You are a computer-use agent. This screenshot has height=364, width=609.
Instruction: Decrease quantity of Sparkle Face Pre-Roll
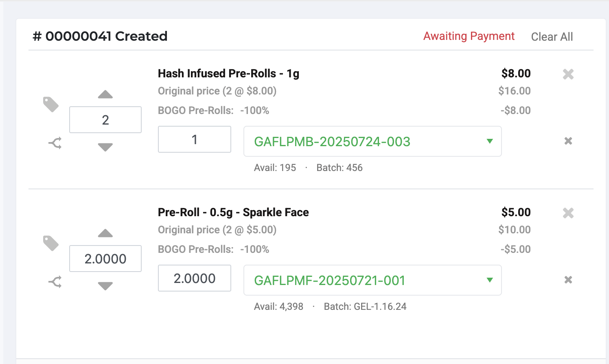pyautogui.click(x=105, y=286)
